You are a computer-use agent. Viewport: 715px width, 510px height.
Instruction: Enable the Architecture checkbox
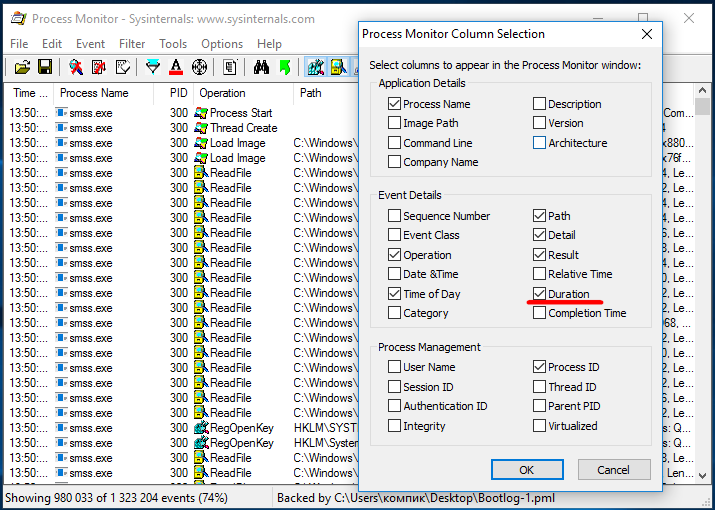click(x=539, y=142)
